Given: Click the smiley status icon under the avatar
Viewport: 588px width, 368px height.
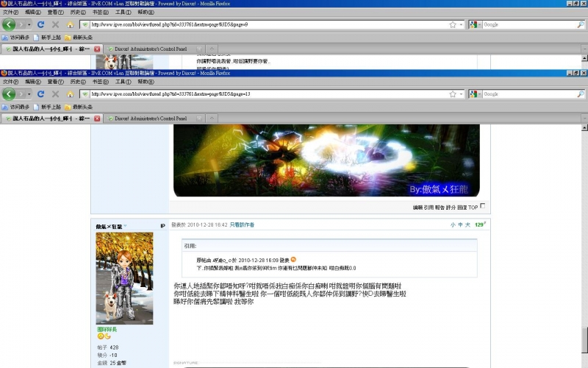Looking at the screenshot, I should tap(101, 336).
